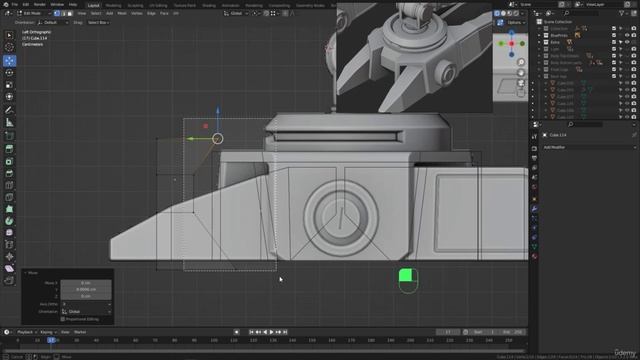This screenshot has width=640, height=360.
Task: Switch to UV Editing workspace tab
Action: coord(158,5)
